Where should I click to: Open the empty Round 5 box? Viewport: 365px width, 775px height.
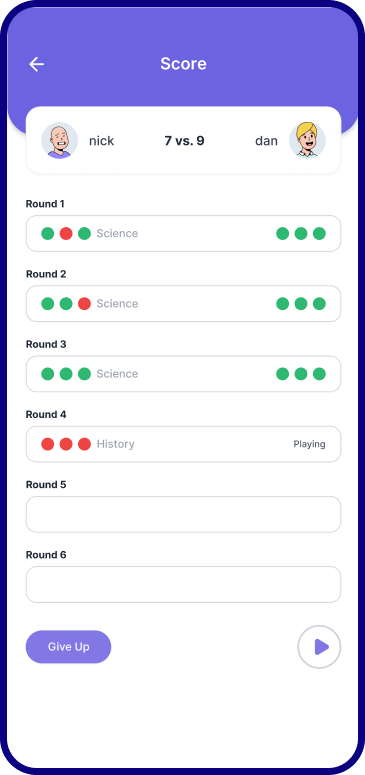(183, 515)
